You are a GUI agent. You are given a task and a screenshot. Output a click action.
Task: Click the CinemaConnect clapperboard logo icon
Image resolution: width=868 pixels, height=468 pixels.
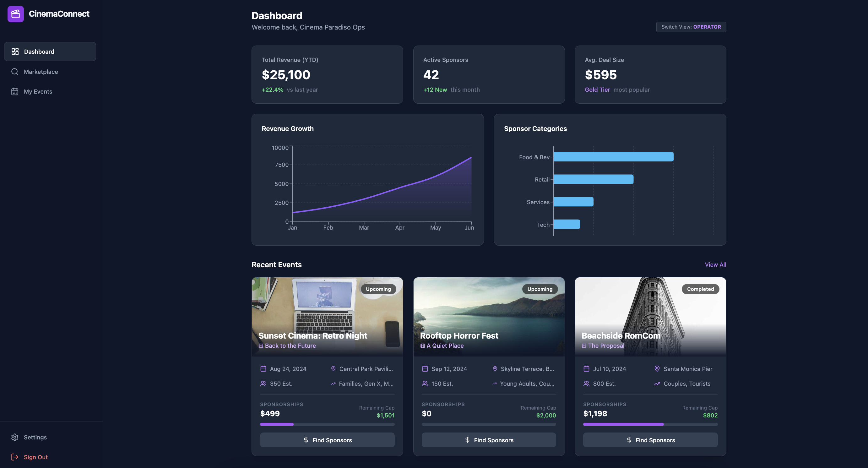click(x=15, y=14)
